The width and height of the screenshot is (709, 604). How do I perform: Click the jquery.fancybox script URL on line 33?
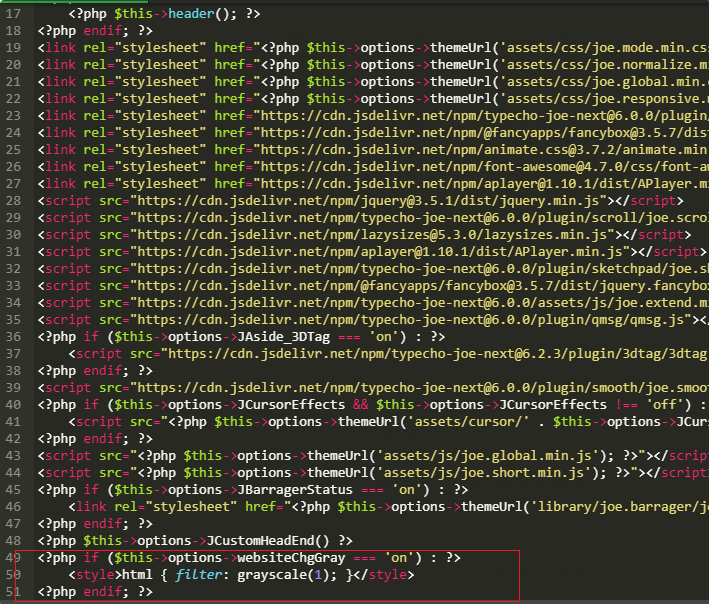click(x=423, y=286)
